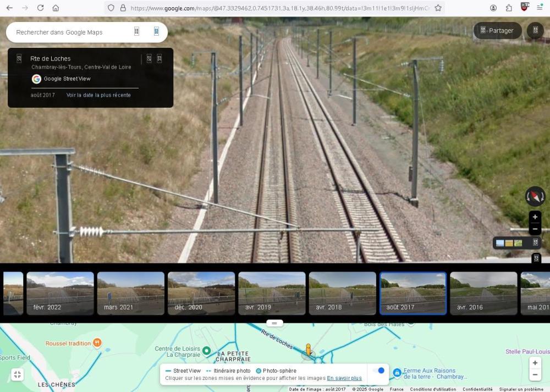Go forward with browser forward arrow
Screen dimensions: 550x392
pyautogui.click(x=25, y=8)
